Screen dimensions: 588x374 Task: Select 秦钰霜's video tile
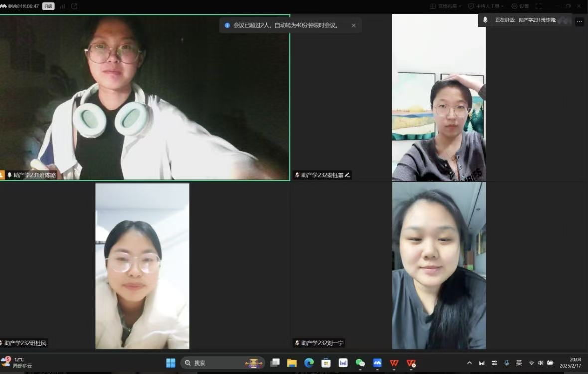439,97
